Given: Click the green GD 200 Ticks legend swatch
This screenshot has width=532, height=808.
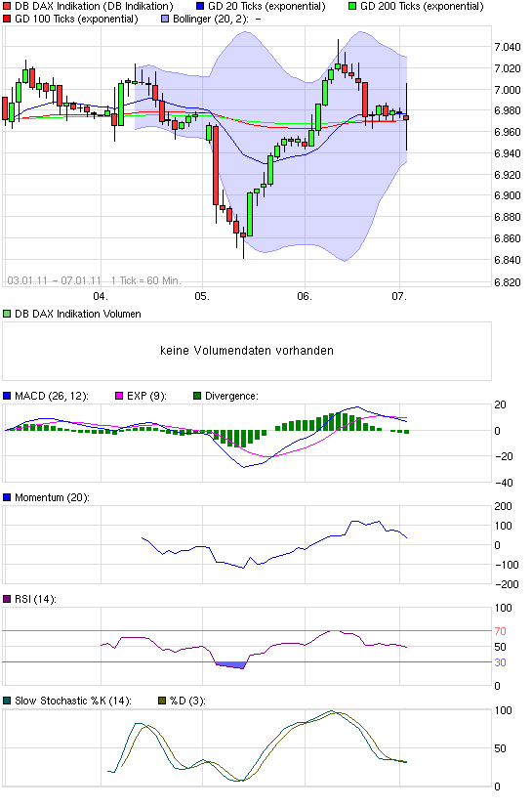Looking at the screenshot, I should click(352, 7).
